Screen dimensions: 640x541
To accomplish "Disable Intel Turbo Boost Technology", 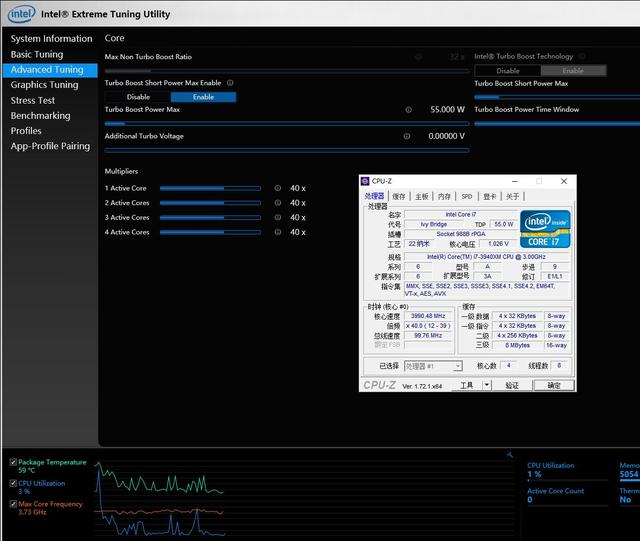I will 508,71.
